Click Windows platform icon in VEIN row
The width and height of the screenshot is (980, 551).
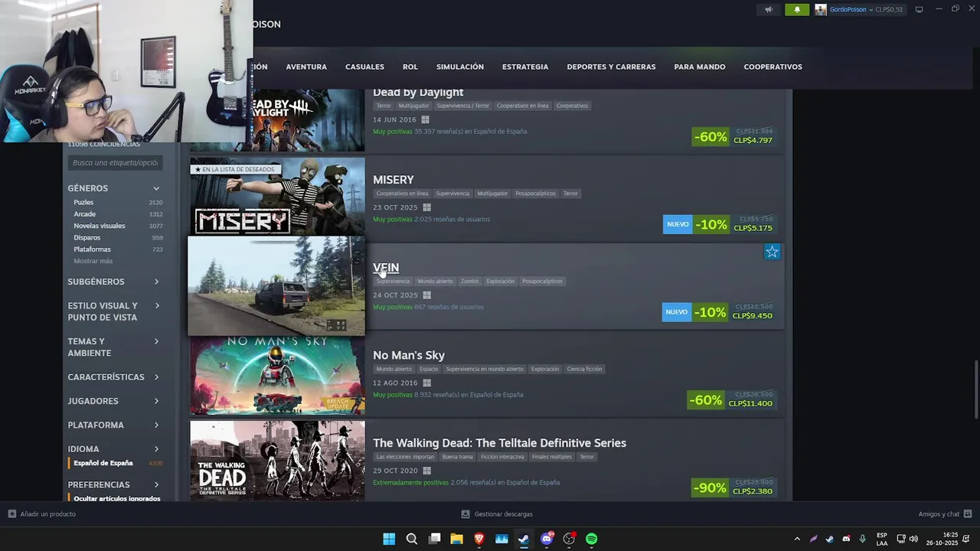point(426,295)
